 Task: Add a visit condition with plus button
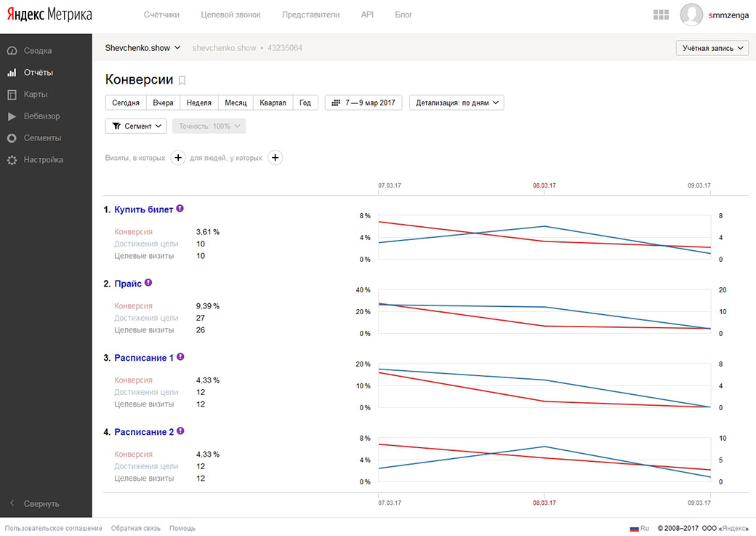[x=178, y=157]
